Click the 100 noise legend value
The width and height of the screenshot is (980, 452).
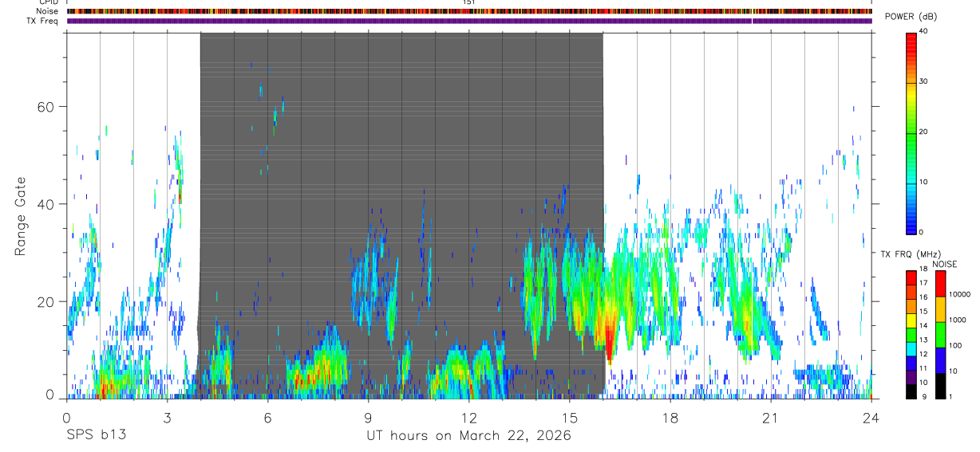(x=954, y=346)
